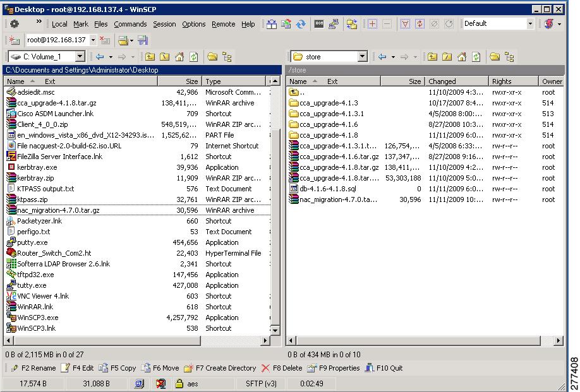Click the F6 Move button
Viewport: 580px width, 392px height.
[160, 368]
